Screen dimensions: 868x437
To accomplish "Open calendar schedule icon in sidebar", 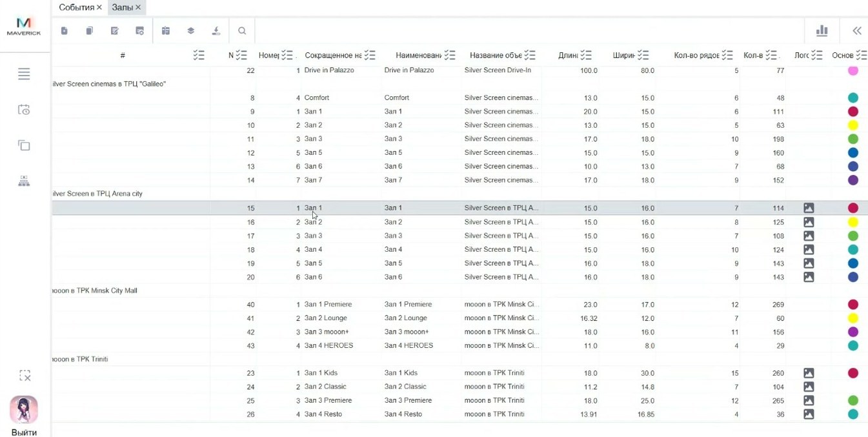I will coord(24,110).
